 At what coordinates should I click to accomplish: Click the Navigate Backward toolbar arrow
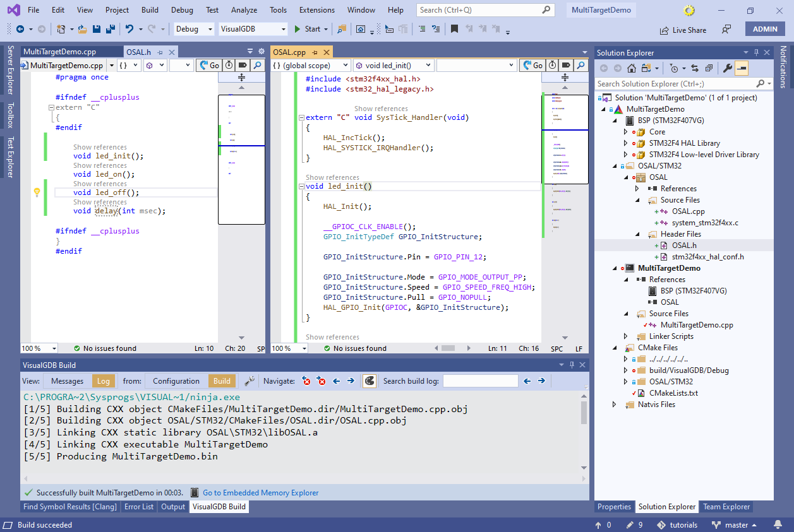click(20, 29)
